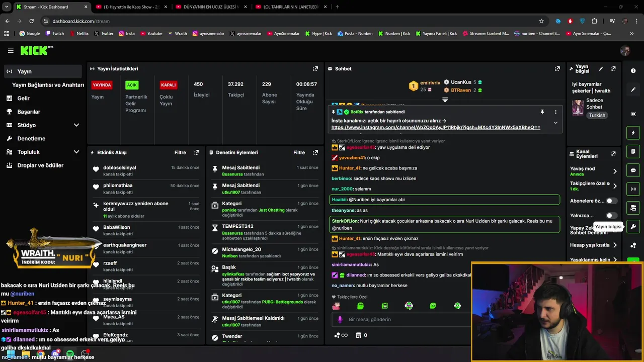Image resolution: width=644 pixels, height=362 pixels.
Task: Click the screen capture icon in right rail
Action: 633,114
